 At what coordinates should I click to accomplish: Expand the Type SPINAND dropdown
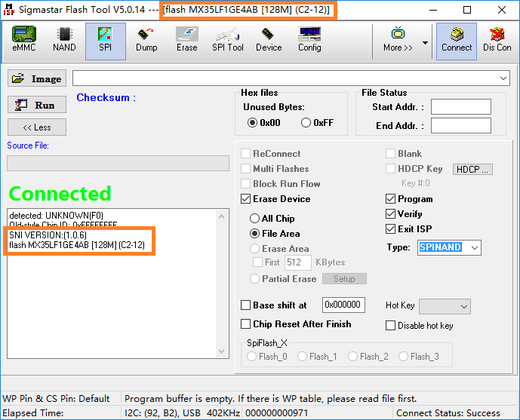click(x=473, y=247)
